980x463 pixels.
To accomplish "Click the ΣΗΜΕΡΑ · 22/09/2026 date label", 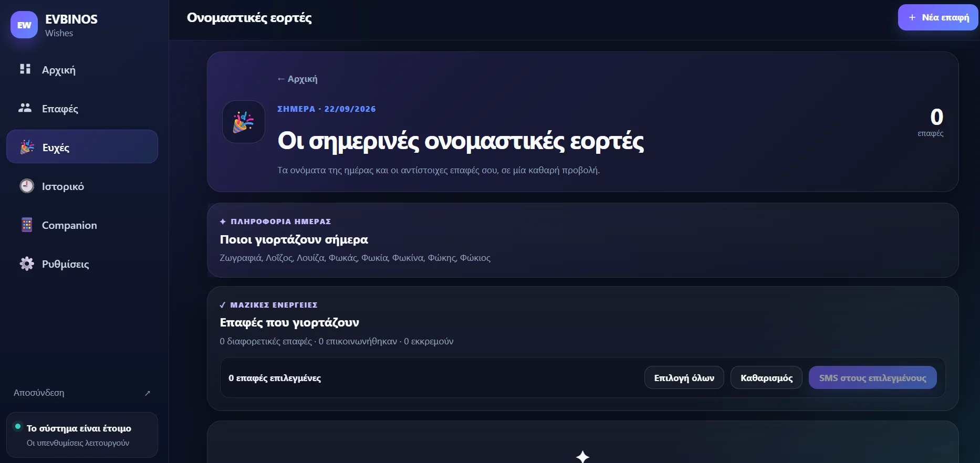I will [x=326, y=109].
